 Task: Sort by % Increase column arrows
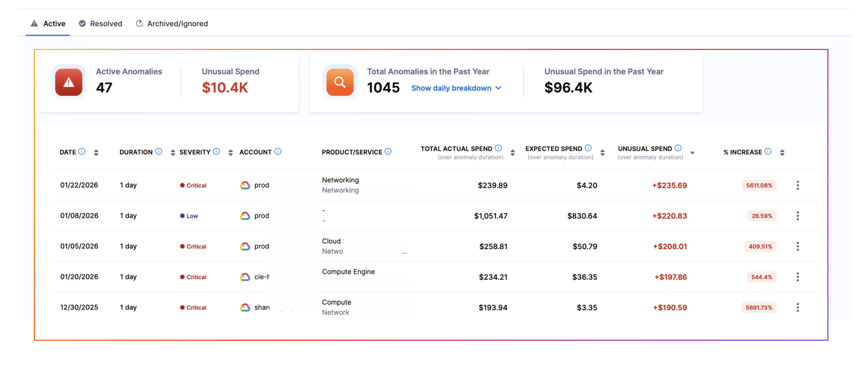pyautogui.click(x=782, y=153)
